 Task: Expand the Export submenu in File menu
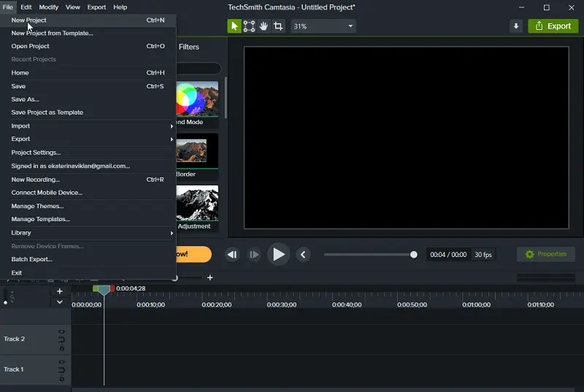88,139
